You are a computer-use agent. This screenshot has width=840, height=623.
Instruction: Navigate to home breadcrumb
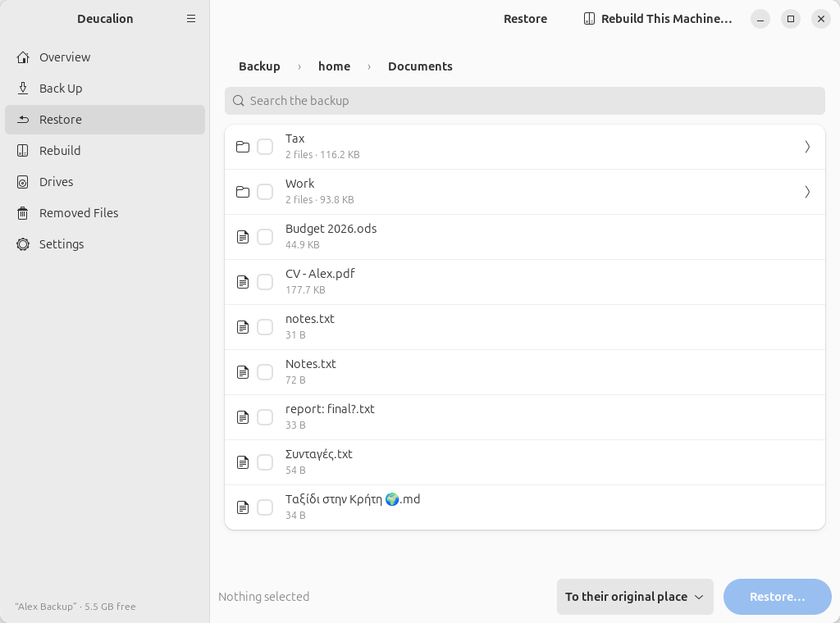coord(335,66)
